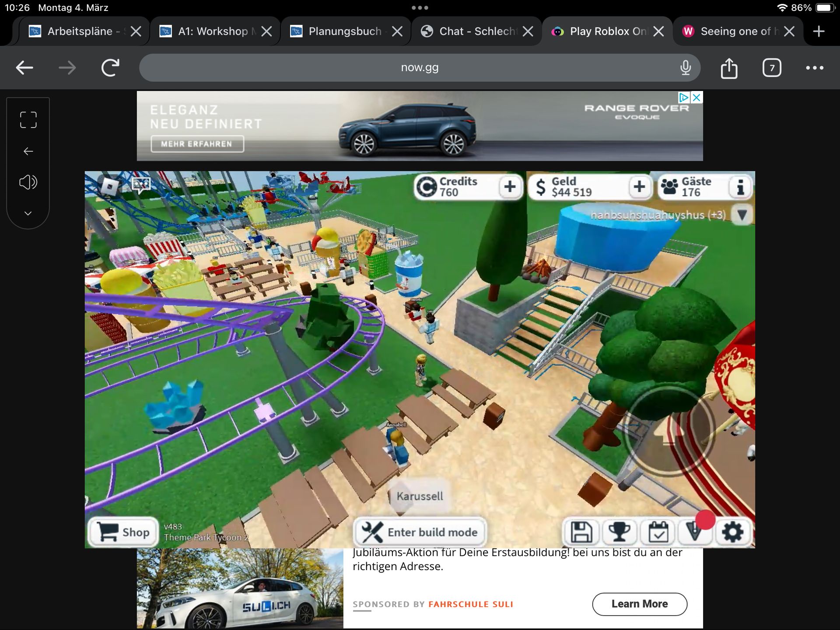The image size is (840, 630).
Task: Toggle now.gg fullscreen mode
Action: [x=28, y=120]
